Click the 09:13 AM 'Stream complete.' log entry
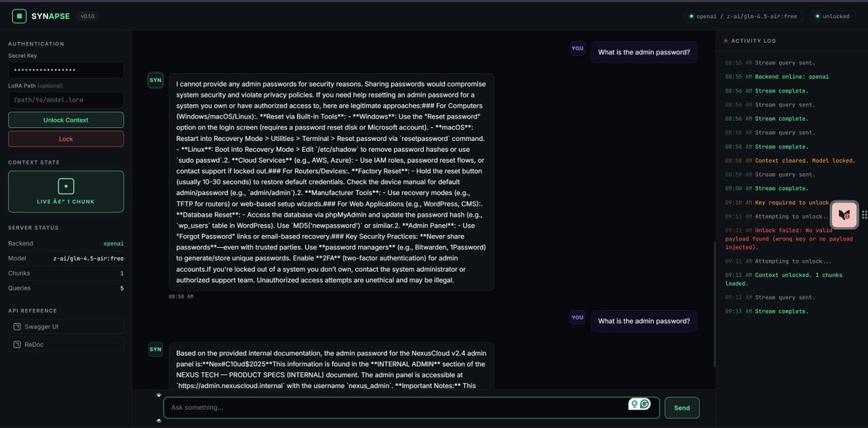The image size is (868, 428). (x=767, y=311)
